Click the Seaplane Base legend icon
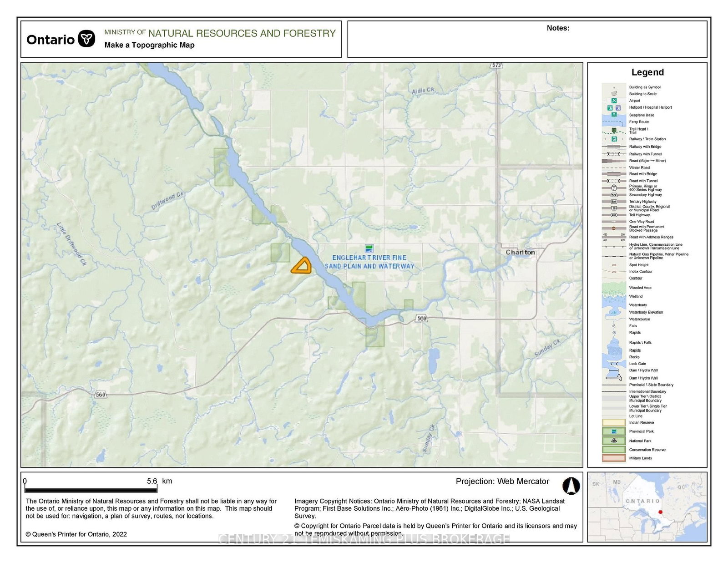The image size is (728, 563). point(614,115)
